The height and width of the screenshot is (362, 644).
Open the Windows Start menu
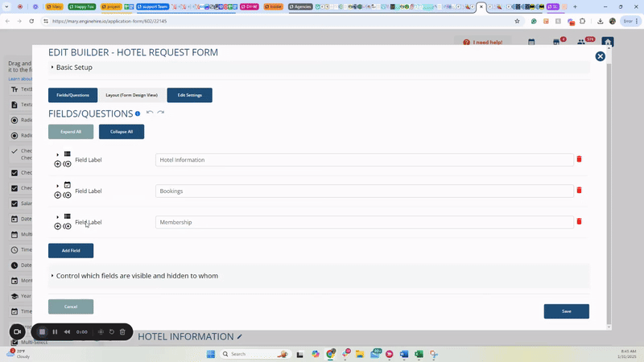tap(211, 354)
